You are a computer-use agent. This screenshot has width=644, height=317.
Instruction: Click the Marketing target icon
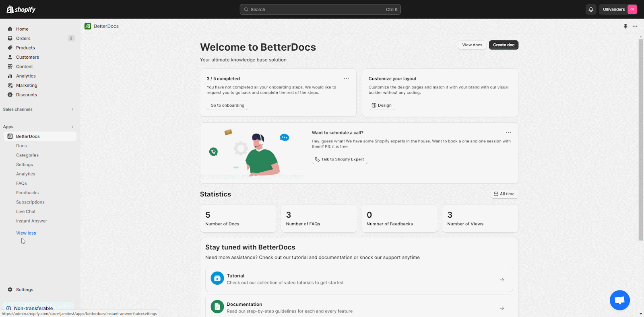tap(10, 85)
